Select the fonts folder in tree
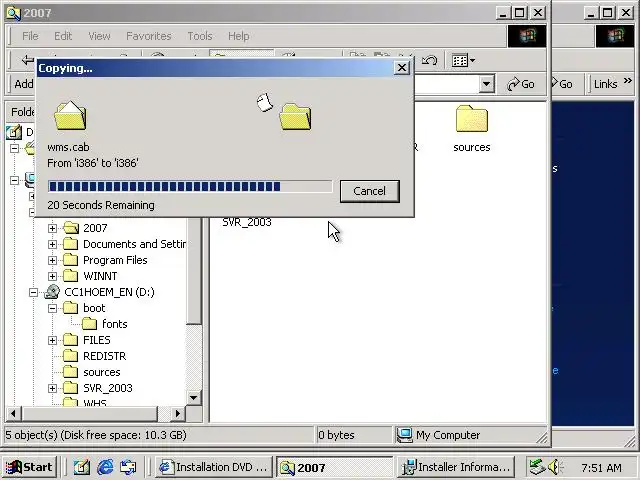The width and height of the screenshot is (640, 480). tap(104, 324)
